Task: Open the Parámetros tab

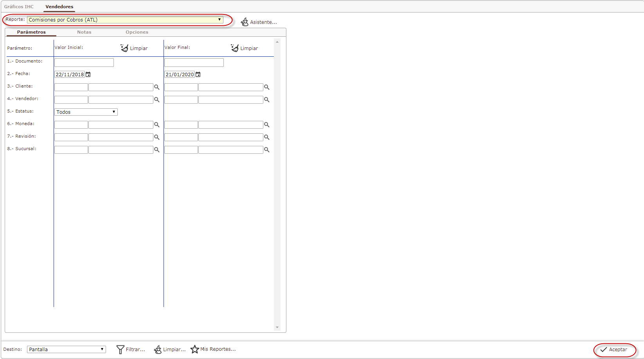Action: (31, 32)
